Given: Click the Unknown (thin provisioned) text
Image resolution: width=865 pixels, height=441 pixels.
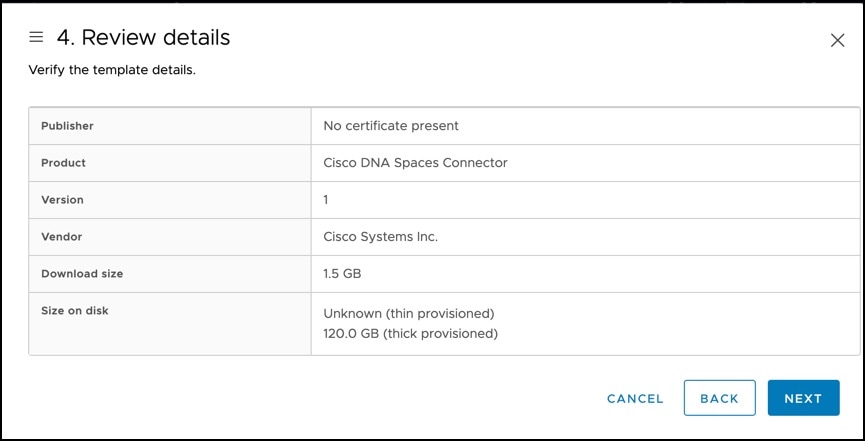Looking at the screenshot, I should tap(409, 314).
